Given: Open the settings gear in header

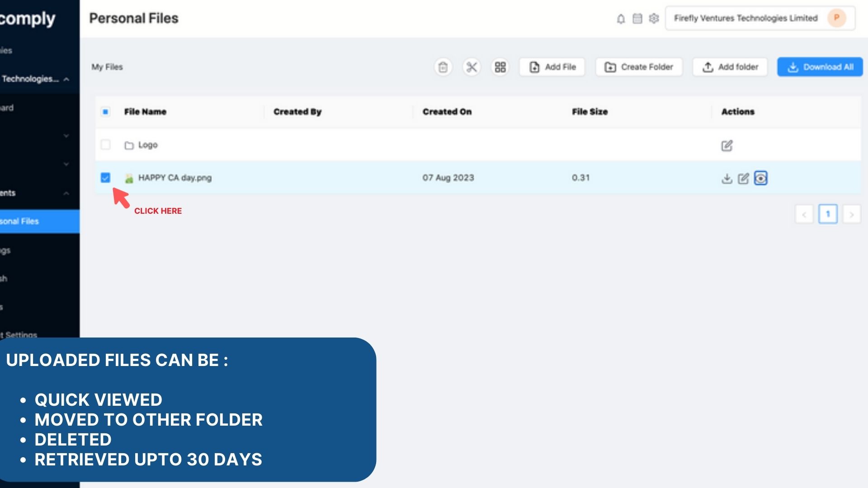Looking at the screenshot, I should 654,19.
